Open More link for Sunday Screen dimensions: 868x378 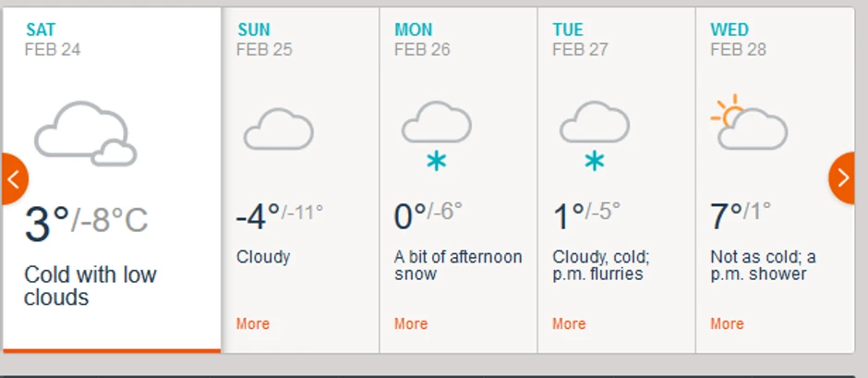(253, 323)
